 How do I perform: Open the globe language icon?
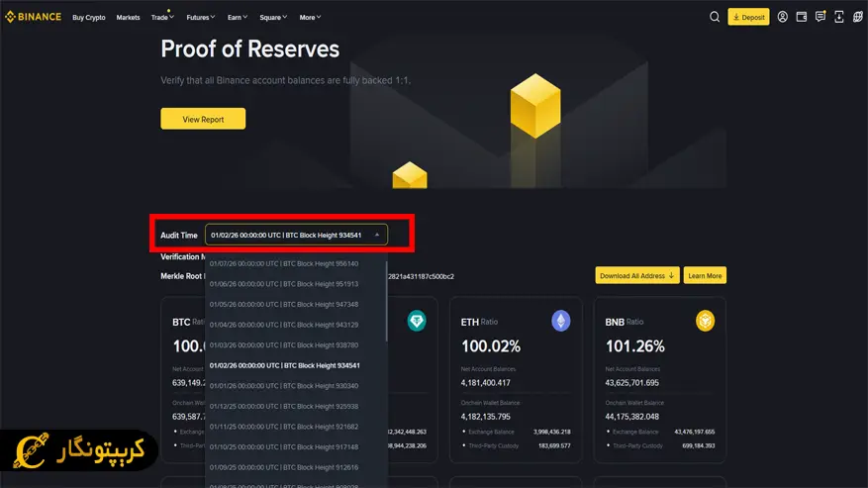857,17
